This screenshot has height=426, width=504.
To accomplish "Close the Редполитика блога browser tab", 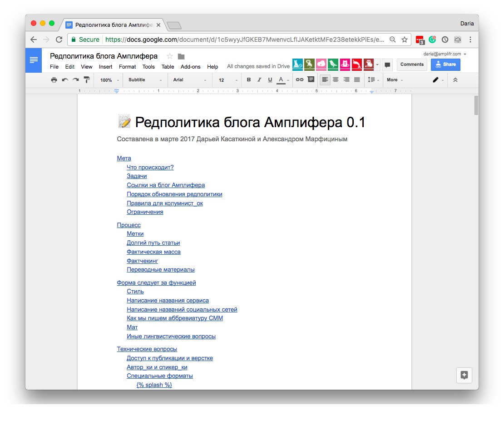I will click(x=158, y=25).
